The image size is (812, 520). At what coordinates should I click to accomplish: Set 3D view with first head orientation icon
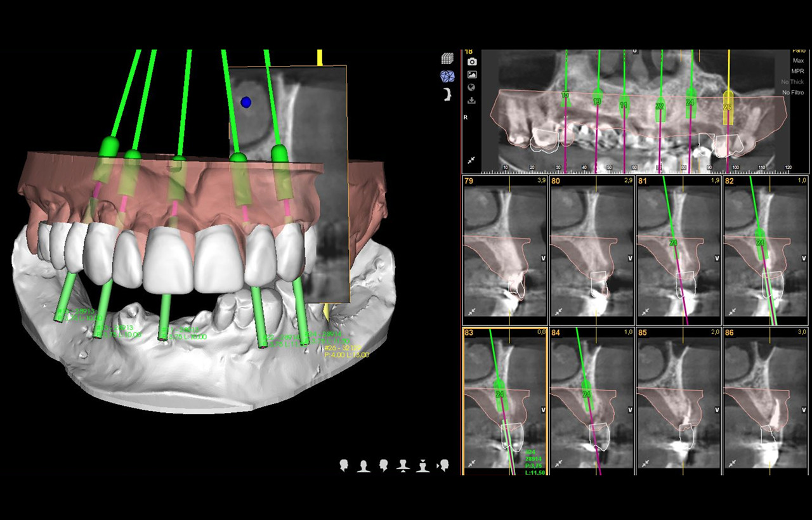[344, 466]
